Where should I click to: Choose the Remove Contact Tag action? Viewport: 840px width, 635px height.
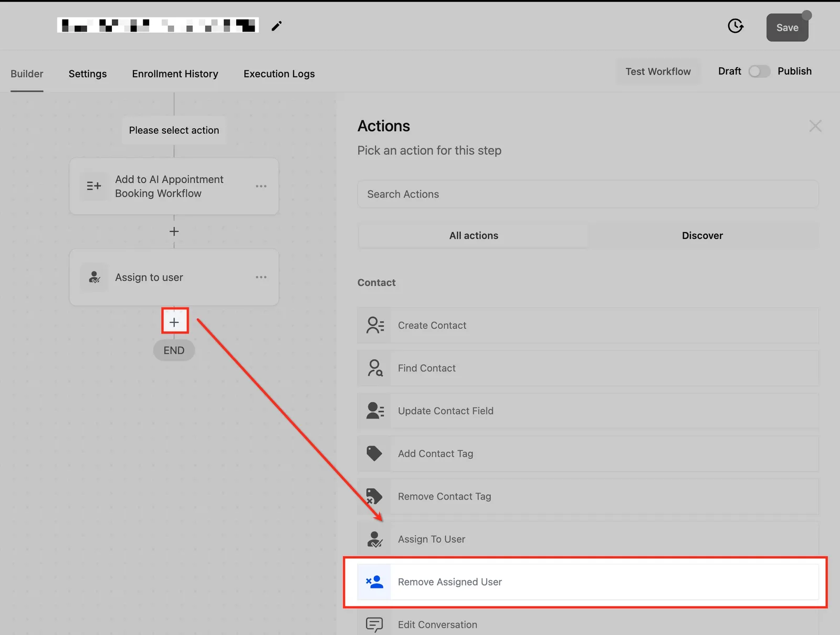(x=588, y=496)
